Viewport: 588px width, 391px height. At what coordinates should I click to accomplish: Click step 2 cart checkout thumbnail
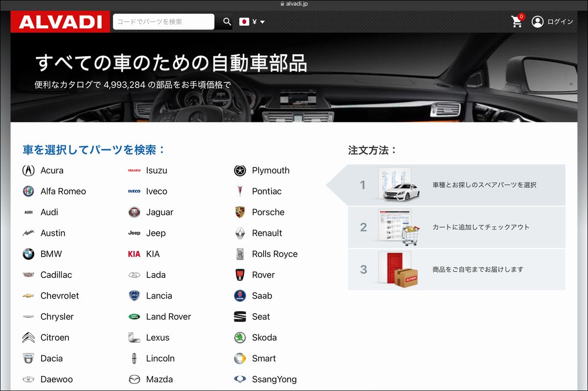tap(399, 227)
